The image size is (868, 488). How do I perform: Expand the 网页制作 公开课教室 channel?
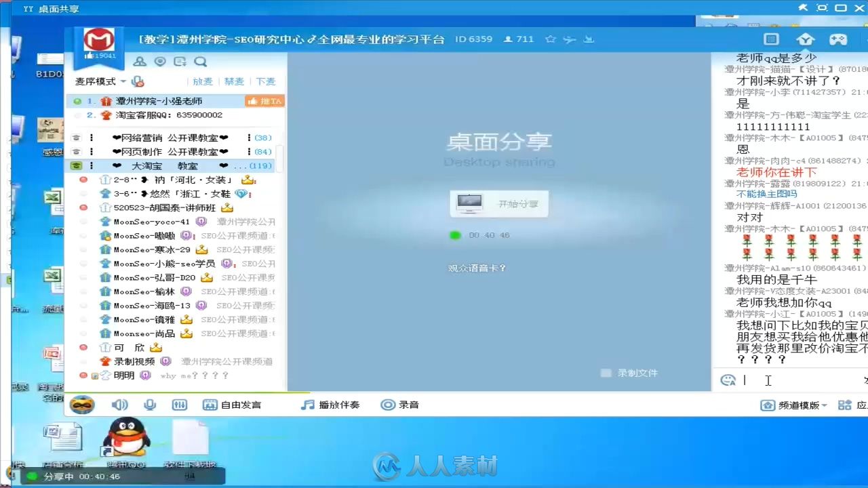point(171,152)
